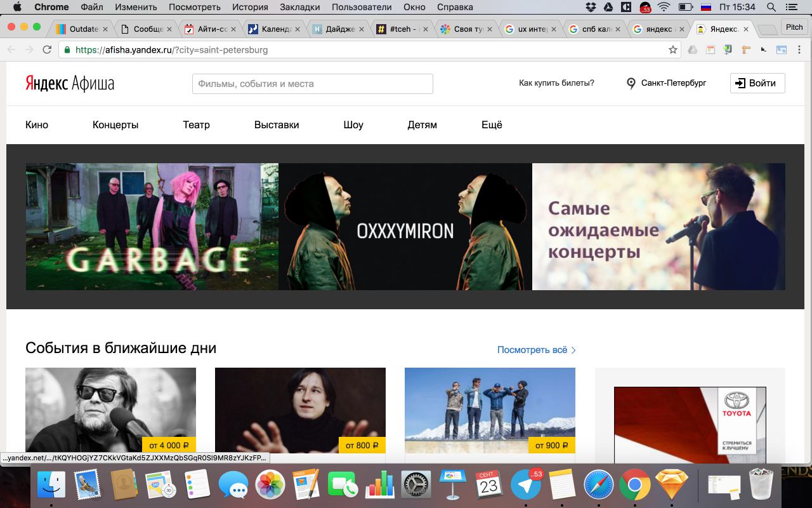Click the Pitch profile button in Chrome

pos(794,27)
